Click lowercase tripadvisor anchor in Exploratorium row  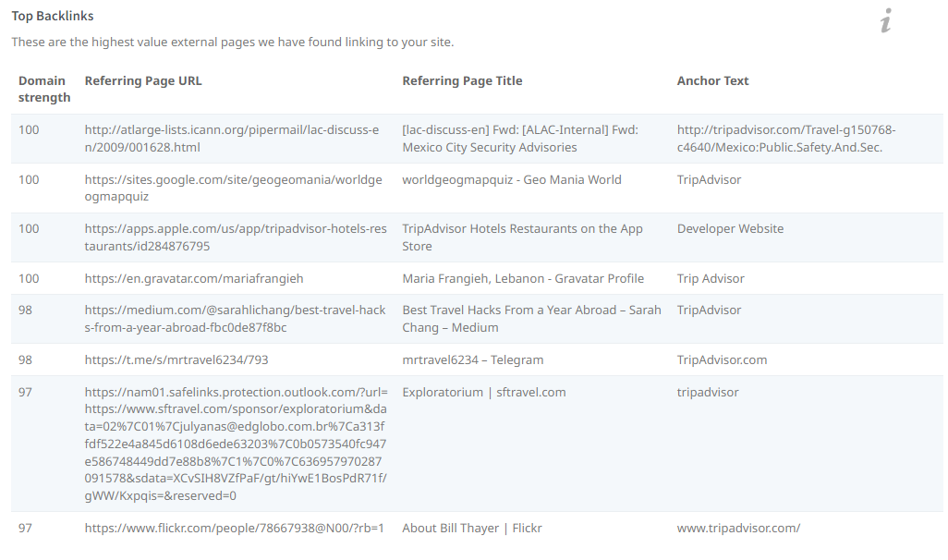pyautogui.click(x=708, y=393)
